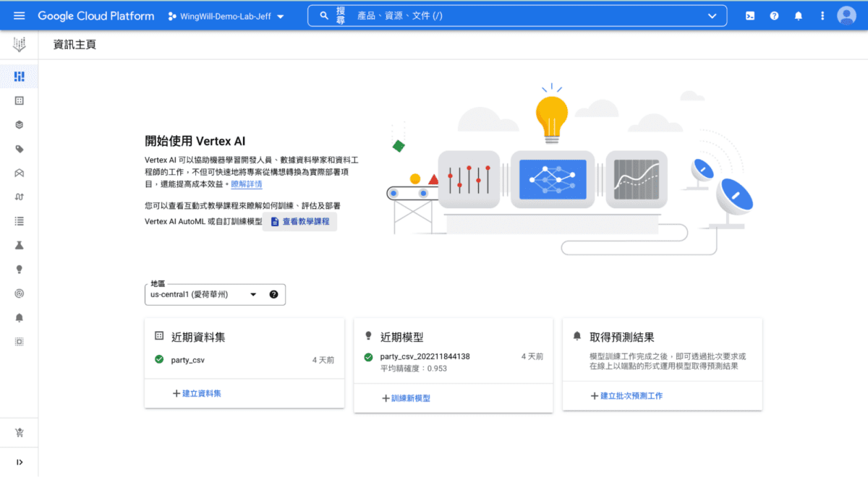
Task: Activate Cloud Shell terminal icon
Action: 751,16
